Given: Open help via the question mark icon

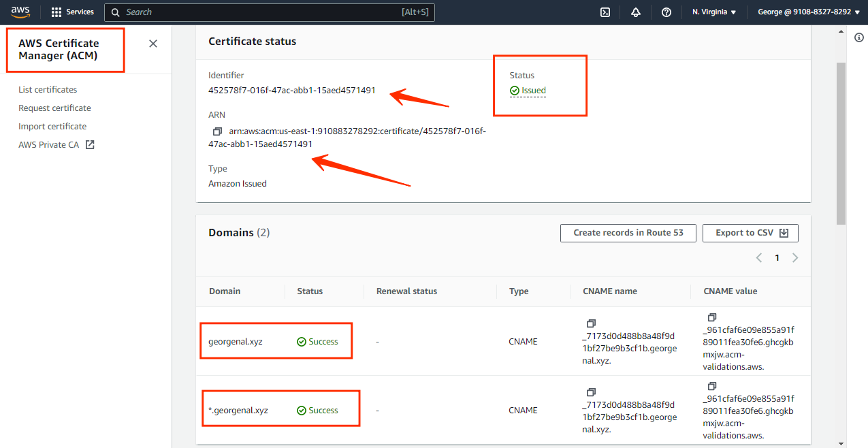Looking at the screenshot, I should coord(666,12).
